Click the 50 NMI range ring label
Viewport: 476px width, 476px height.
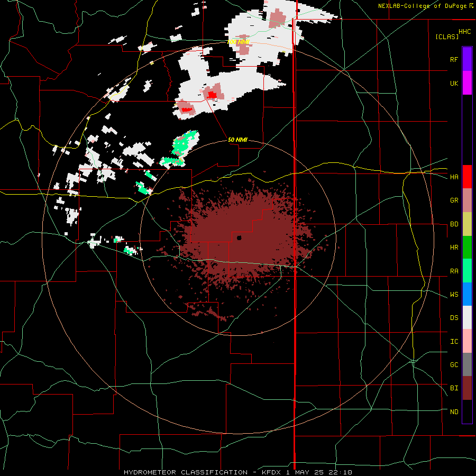237,140
